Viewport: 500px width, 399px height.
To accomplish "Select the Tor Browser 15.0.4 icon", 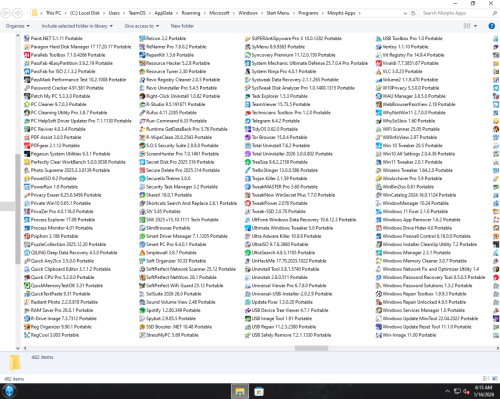I will click(x=248, y=137).
